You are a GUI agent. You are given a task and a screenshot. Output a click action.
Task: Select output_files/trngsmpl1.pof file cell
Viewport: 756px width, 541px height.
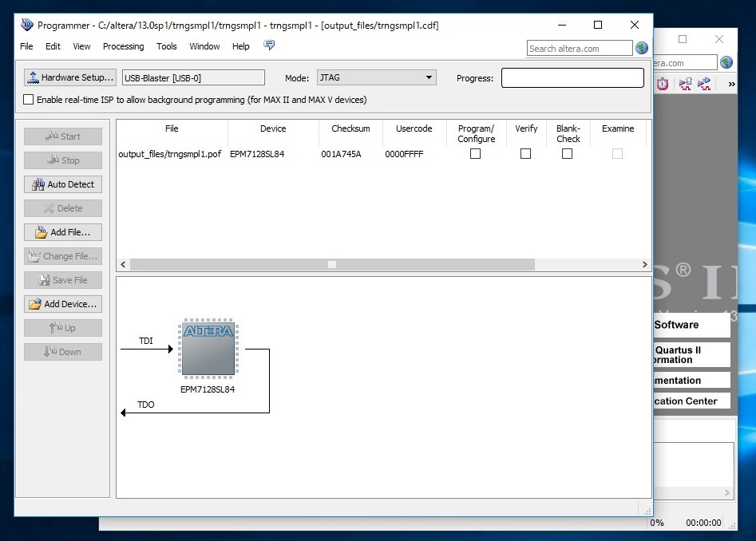[170, 154]
